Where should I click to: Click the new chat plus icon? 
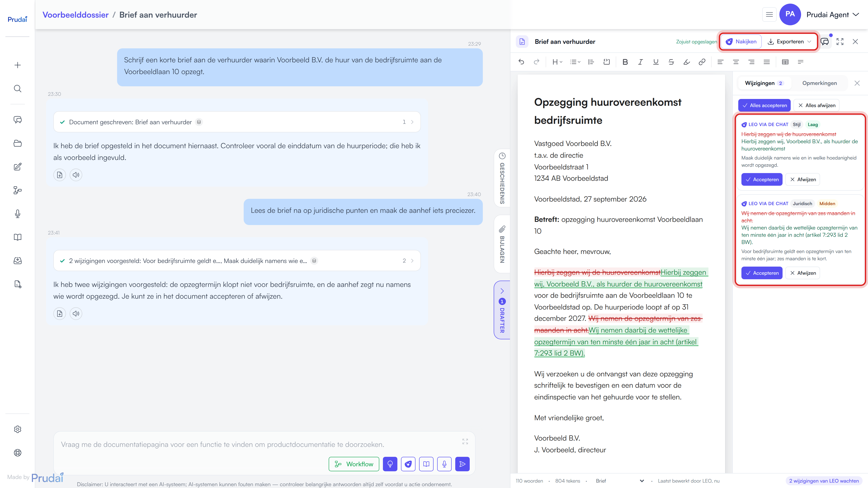(x=18, y=65)
